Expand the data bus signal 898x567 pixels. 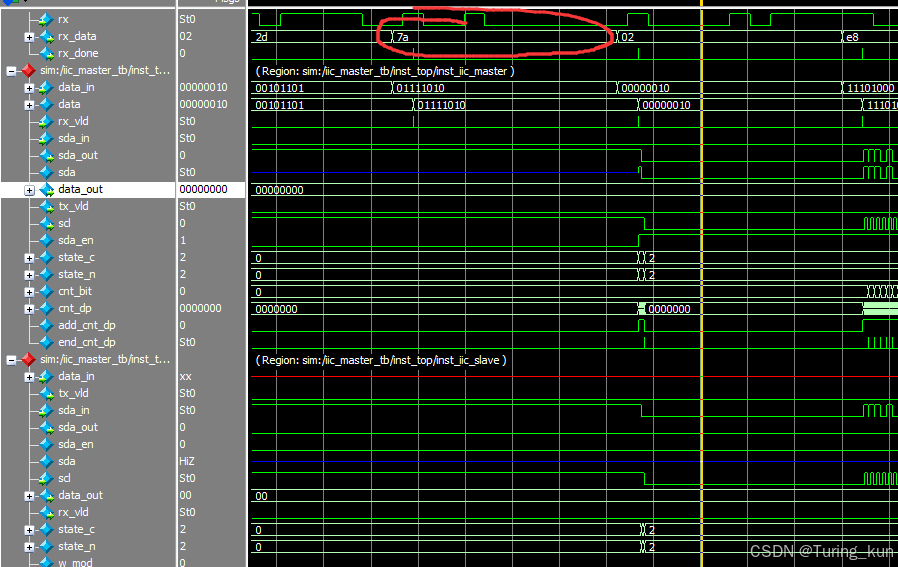coord(29,105)
